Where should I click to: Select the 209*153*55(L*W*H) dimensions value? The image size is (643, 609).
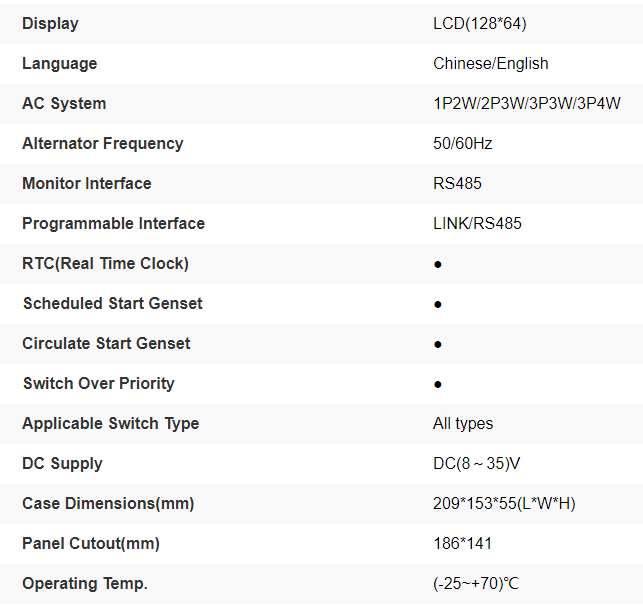[x=504, y=503]
